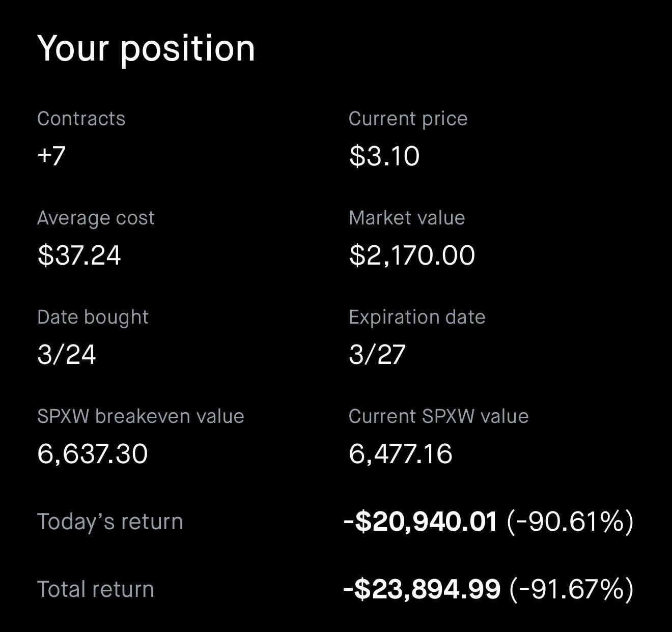Viewport: 672px width, 632px height.
Task: Select the 6,477.16 current SPXW number
Action: tap(401, 453)
